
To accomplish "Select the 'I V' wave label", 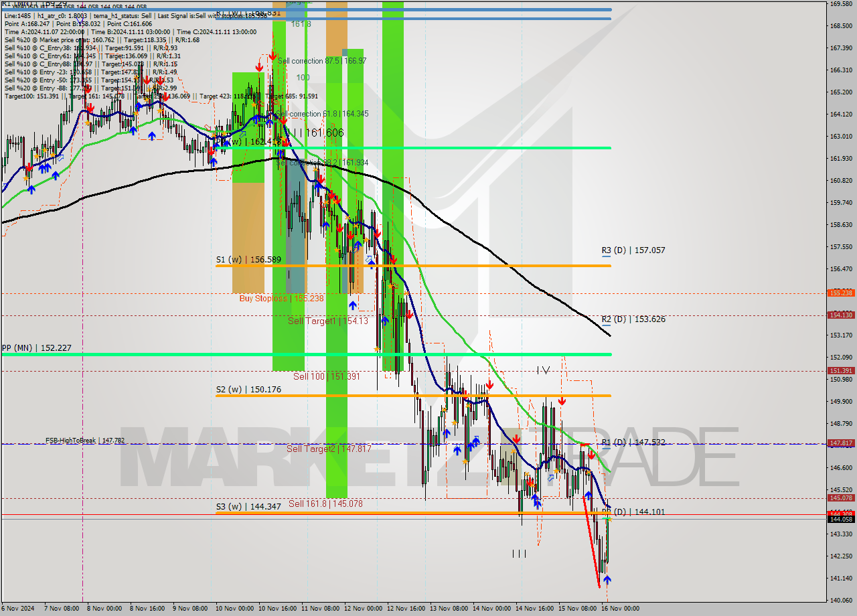I will tap(543, 370).
